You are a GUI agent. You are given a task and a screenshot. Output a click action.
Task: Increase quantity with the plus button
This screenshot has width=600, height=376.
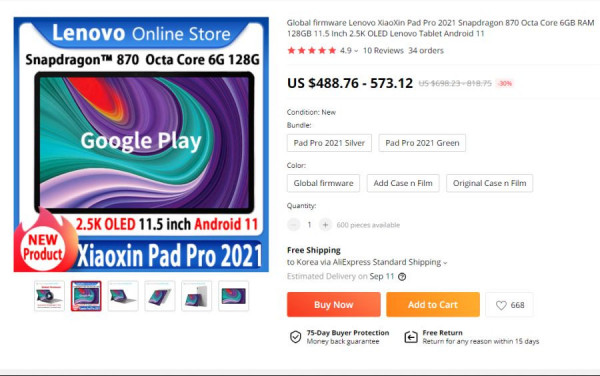[x=325, y=225]
